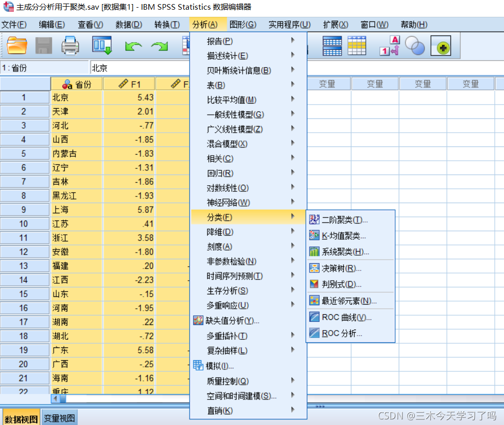Expand 时间序列预测(T) submenu
Viewport: 504px width, 425px height.
pos(248,276)
